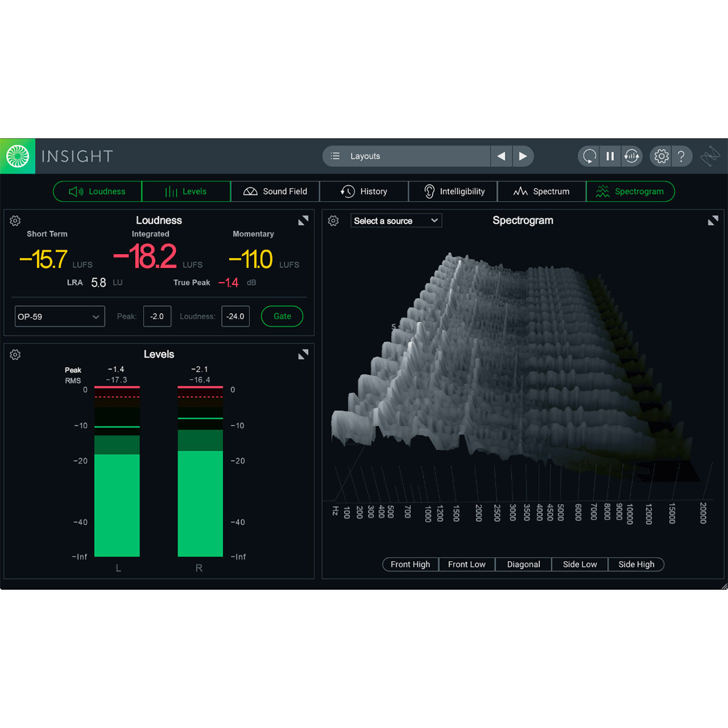728x728 pixels.
Task: Select the Loudness meter tab icon
Action: tap(75, 191)
